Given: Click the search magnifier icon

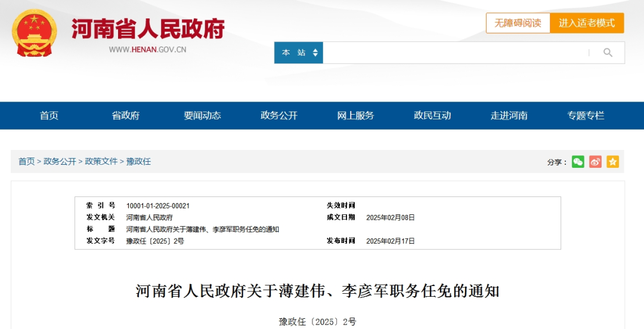Looking at the screenshot, I should point(608,53).
